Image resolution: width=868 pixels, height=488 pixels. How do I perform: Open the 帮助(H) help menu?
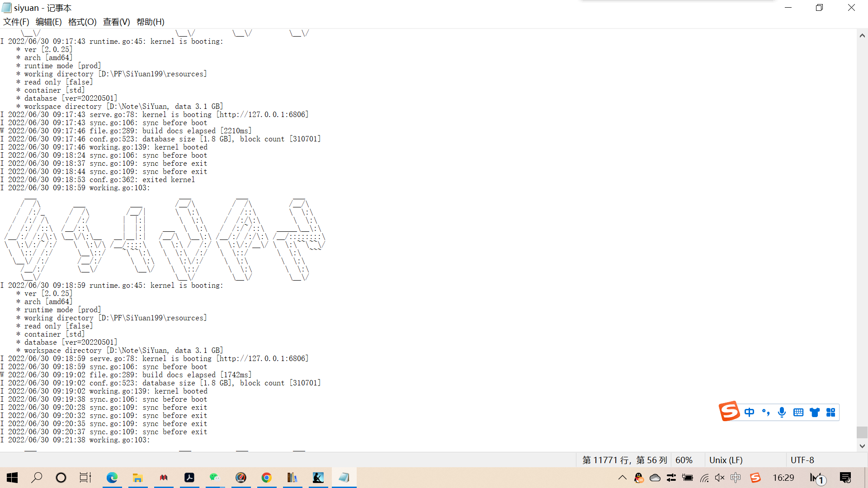click(150, 22)
